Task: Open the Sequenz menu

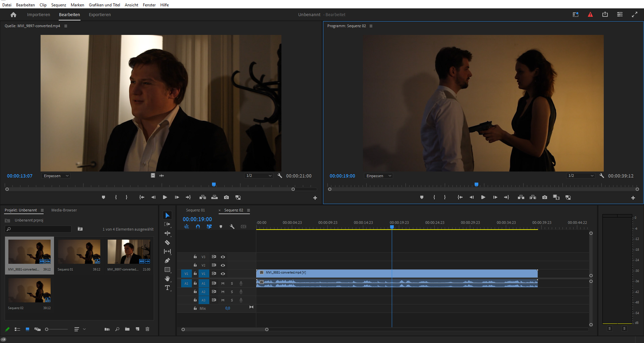Action: [x=58, y=5]
